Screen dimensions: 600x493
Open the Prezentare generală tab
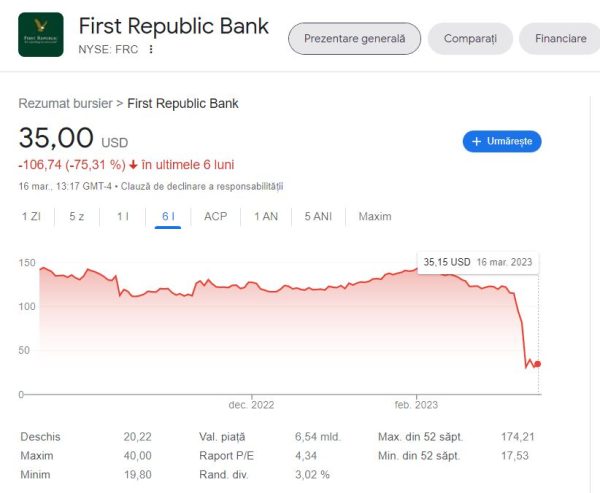tap(354, 39)
